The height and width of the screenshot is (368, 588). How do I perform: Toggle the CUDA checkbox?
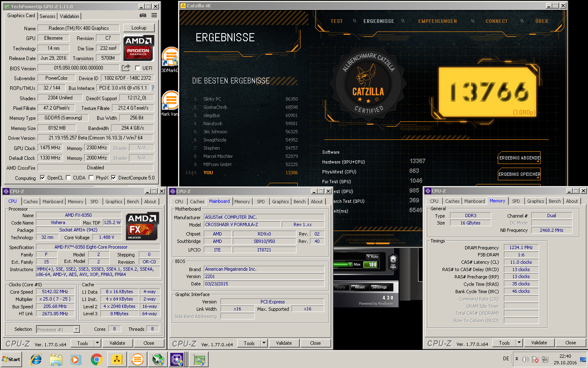point(68,178)
